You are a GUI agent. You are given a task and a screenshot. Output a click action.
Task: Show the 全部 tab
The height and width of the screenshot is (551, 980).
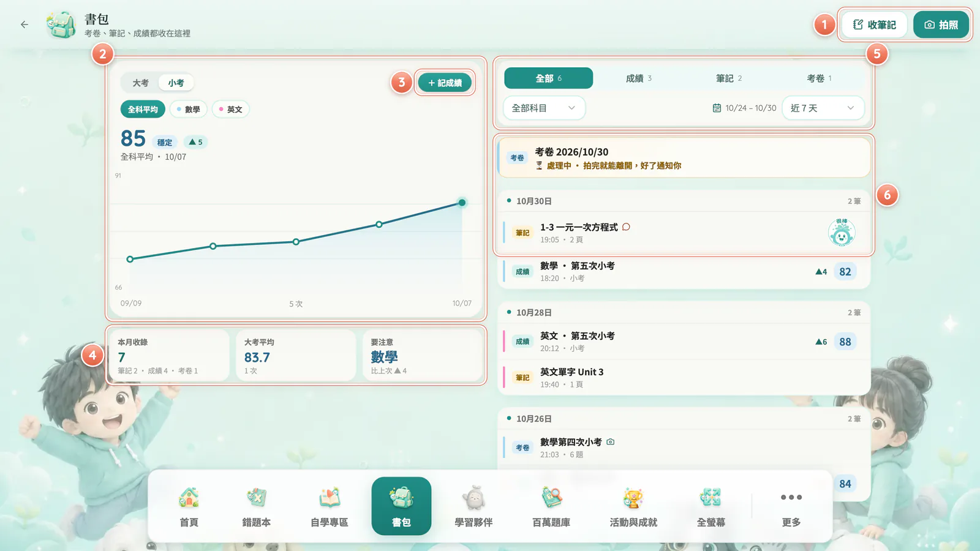pyautogui.click(x=548, y=78)
